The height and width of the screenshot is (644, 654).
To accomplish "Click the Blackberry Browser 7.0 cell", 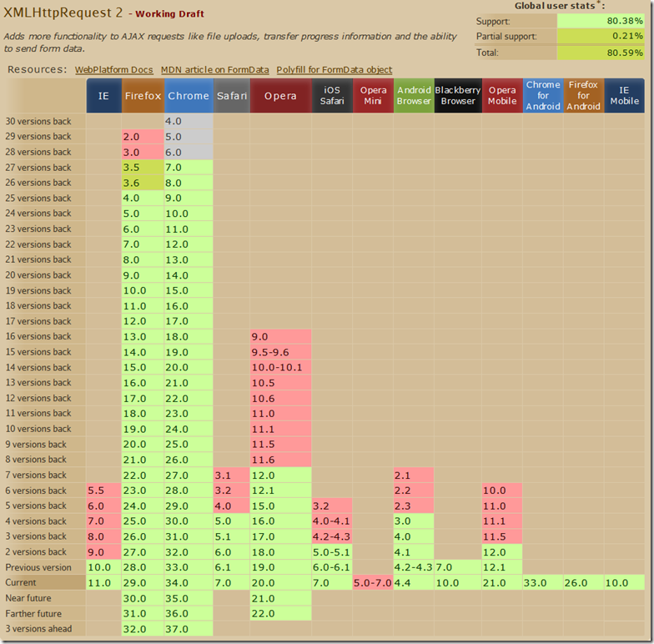I will tap(457, 567).
